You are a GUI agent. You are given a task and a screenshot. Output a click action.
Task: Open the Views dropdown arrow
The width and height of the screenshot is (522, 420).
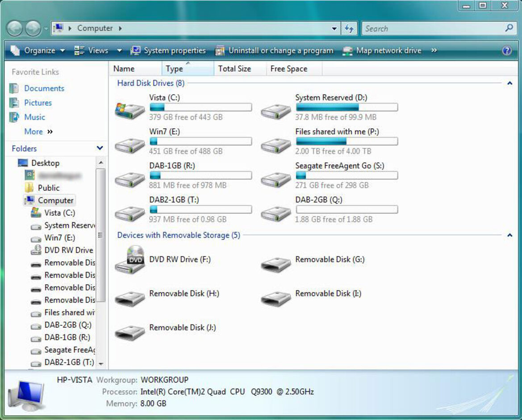click(x=120, y=50)
